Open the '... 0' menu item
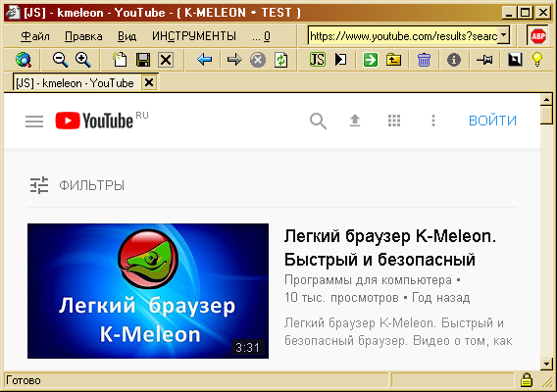The image size is (557, 392). tap(261, 36)
